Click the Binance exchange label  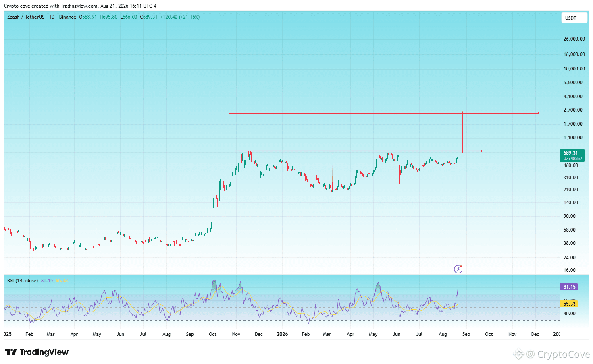(x=68, y=17)
